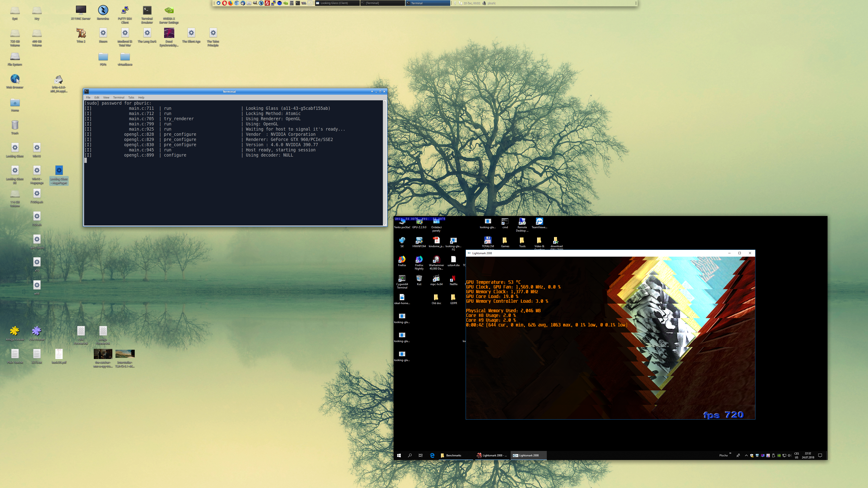Launch Edge from guest taskbar
The width and height of the screenshot is (868, 488).
432,455
